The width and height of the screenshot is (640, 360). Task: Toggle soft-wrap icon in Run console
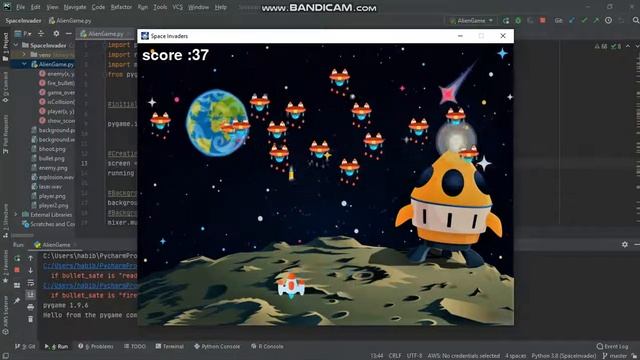point(31,282)
